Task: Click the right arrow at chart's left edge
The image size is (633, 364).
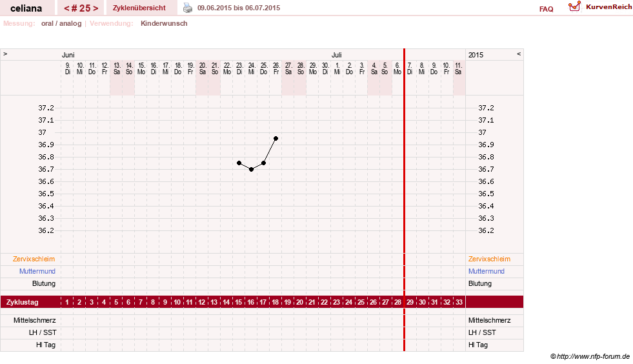Action: (x=5, y=54)
